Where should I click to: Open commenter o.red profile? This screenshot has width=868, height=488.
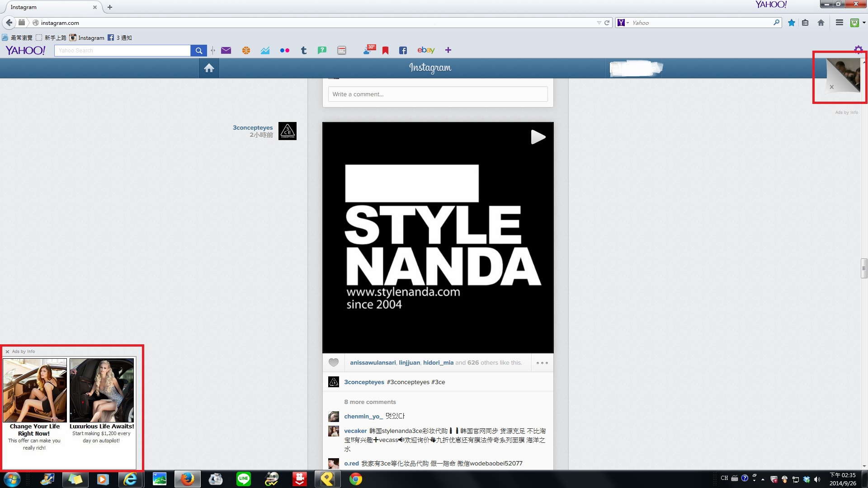pos(351,463)
